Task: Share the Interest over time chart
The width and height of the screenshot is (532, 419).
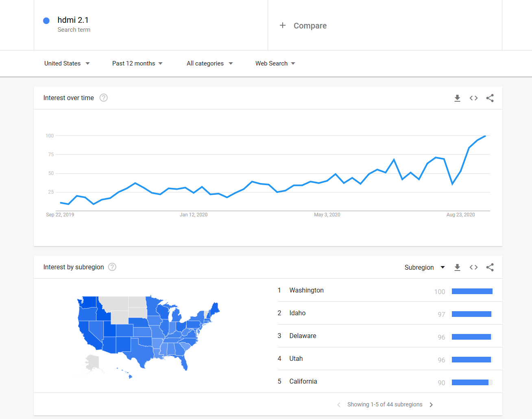Action: point(490,98)
